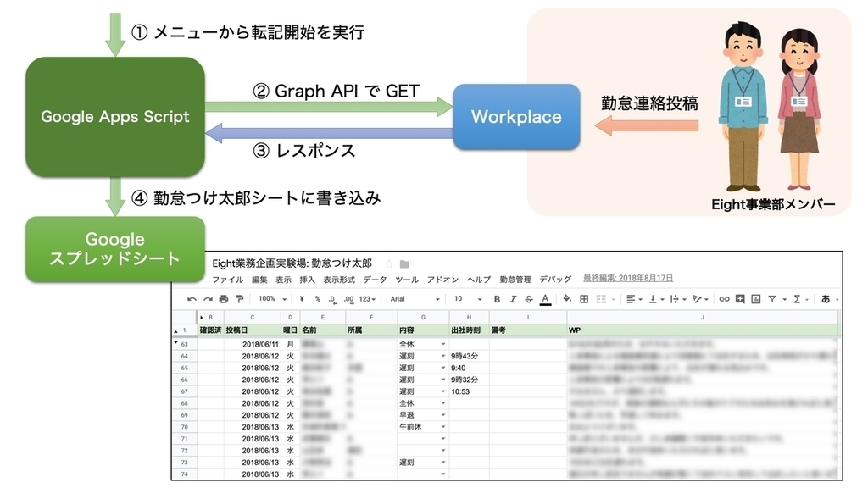This screenshot has height=488, width=868.
Task: Format as currency with the ¥ icon
Action: pos(302,299)
